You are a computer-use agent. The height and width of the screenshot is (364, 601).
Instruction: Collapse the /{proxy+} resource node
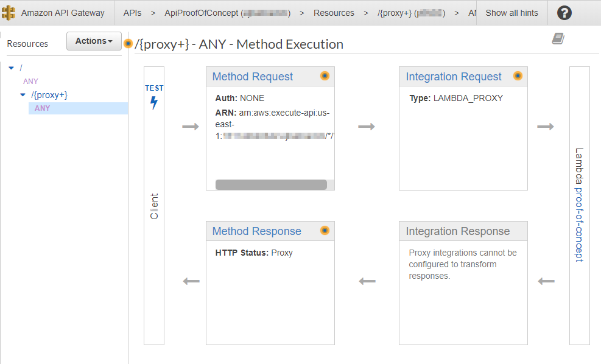[x=22, y=94]
